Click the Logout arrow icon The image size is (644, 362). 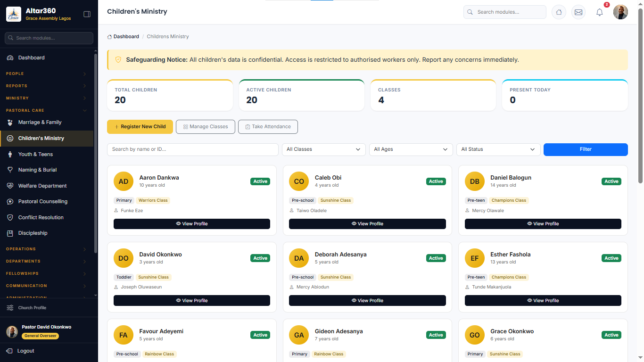point(9,351)
